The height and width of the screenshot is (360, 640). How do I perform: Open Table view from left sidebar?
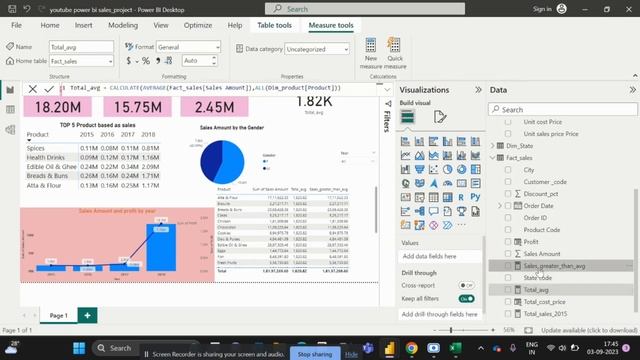[x=10, y=109]
